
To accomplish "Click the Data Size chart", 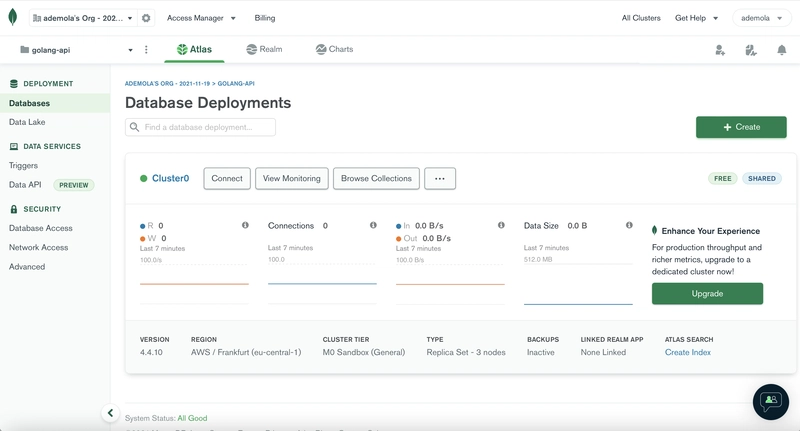I will click(578, 284).
